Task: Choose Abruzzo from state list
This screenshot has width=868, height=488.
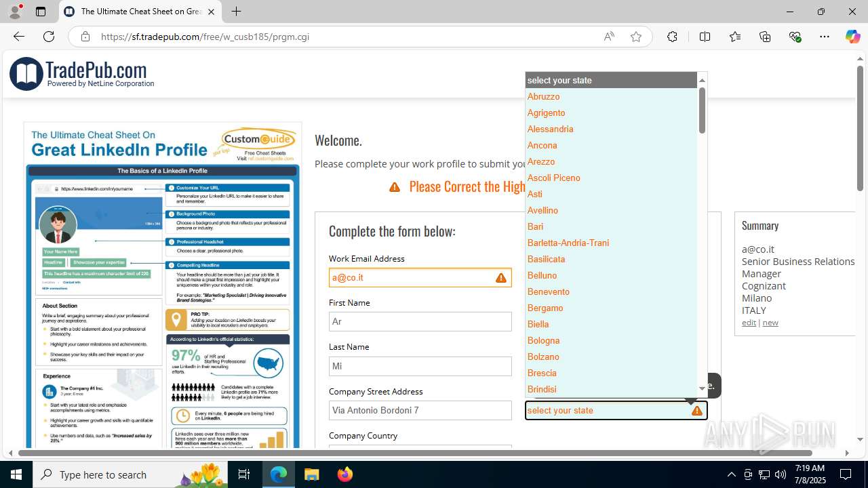Action: coord(611,96)
